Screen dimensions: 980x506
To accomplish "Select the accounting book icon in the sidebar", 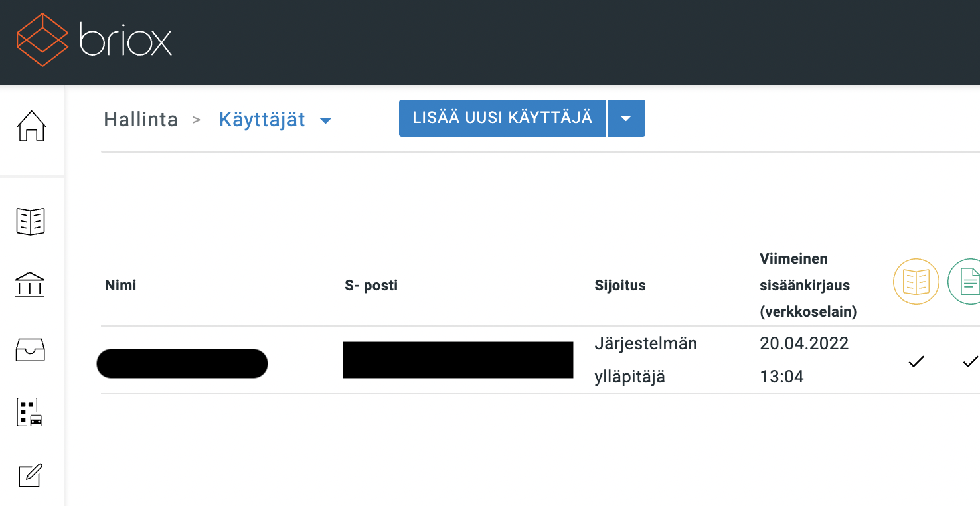I will click(31, 221).
